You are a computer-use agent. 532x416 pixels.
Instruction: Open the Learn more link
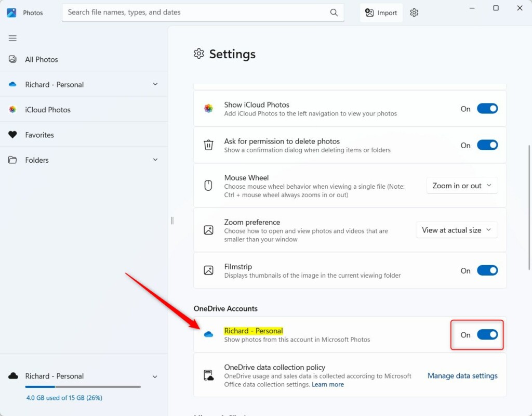pyautogui.click(x=328, y=384)
